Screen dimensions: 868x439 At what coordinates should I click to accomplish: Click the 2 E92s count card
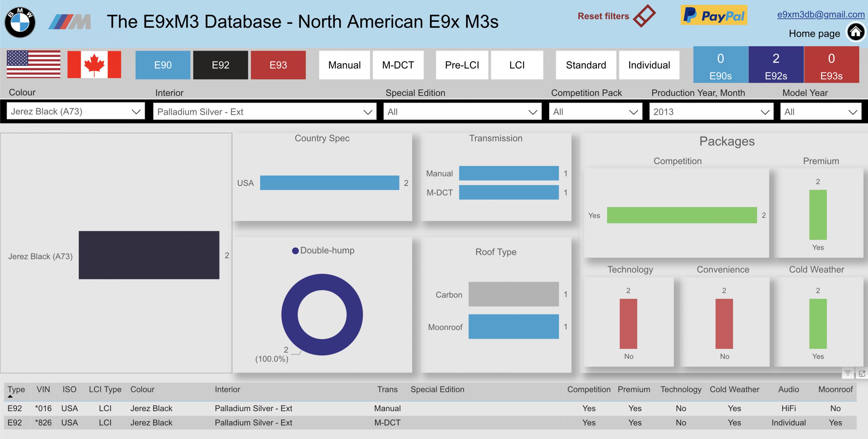point(776,65)
